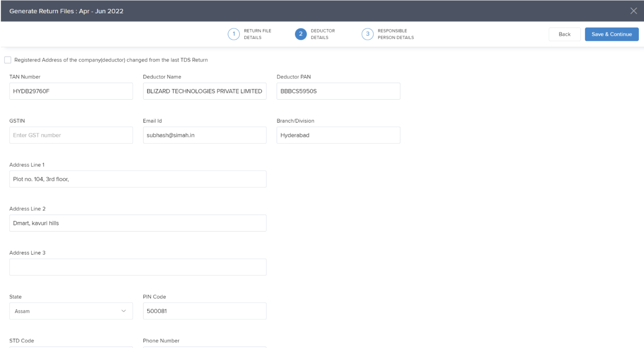This screenshot has width=644, height=348.
Task: Go to Responsible Person Details step
Action: point(395,34)
